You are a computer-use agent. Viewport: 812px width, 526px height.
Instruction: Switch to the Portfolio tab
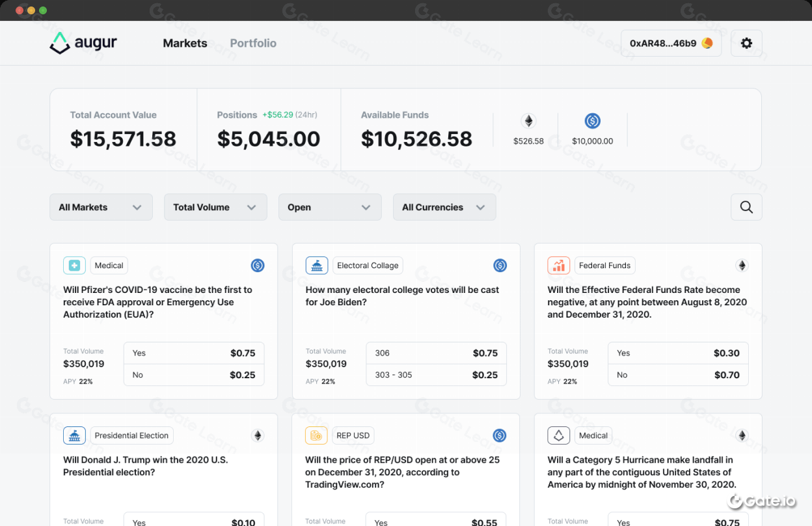tap(253, 43)
